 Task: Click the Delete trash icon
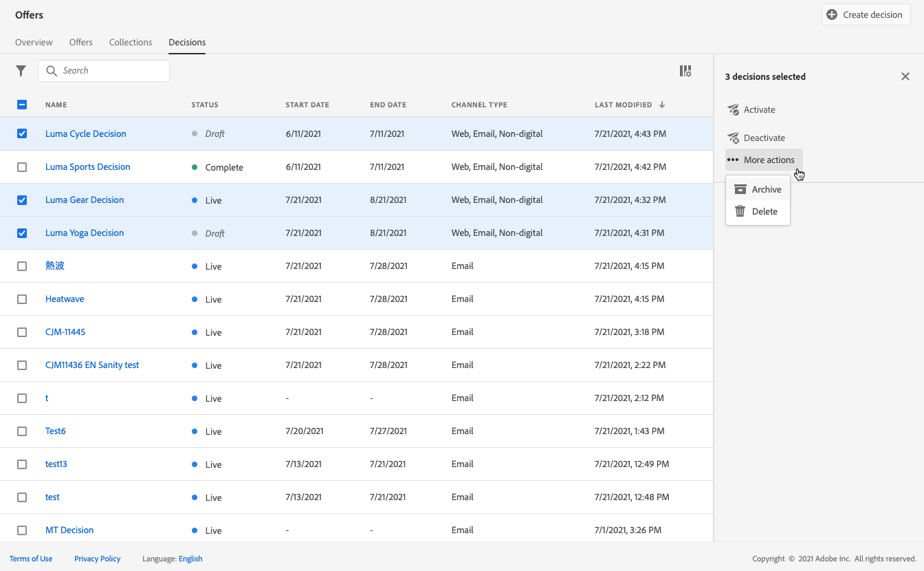(x=740, y=212)
